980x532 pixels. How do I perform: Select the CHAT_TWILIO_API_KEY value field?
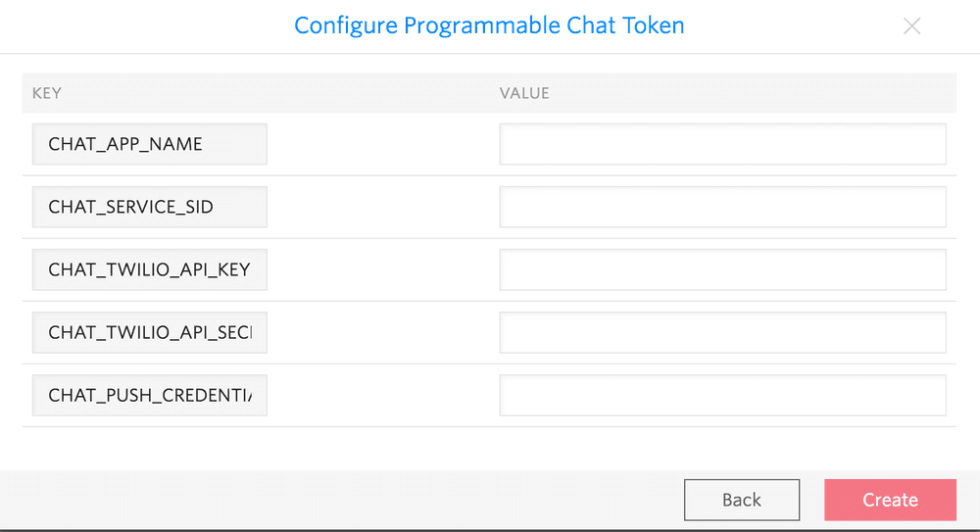click(x=722, y=269)
